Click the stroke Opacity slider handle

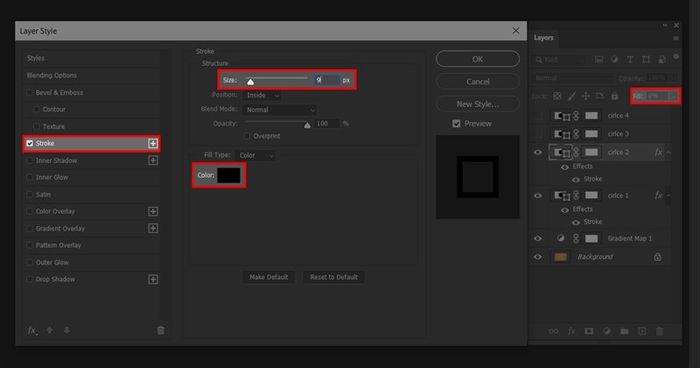(307, 125)
